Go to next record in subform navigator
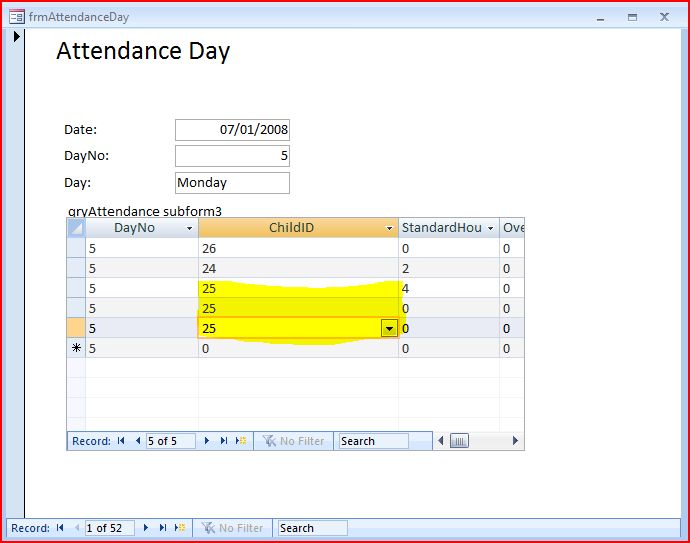The width and height of the screenshot is (690, 543). tap(207, 440)
